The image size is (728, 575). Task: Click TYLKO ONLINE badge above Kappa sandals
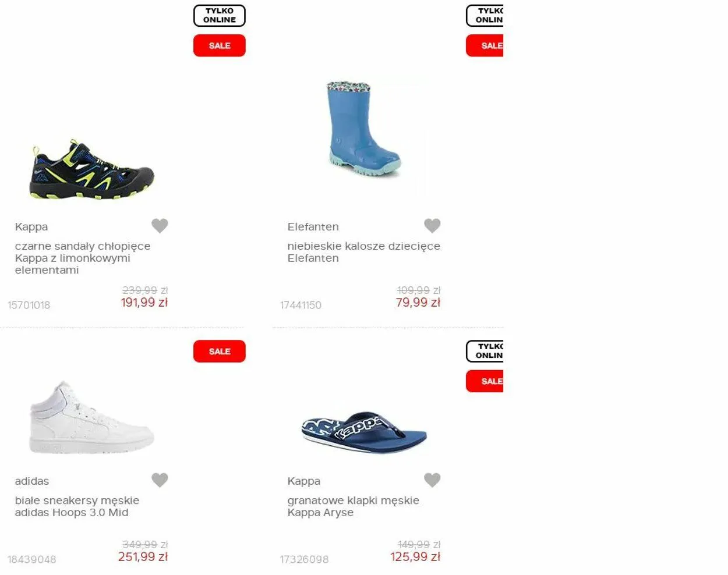click(x=220, y=16)
